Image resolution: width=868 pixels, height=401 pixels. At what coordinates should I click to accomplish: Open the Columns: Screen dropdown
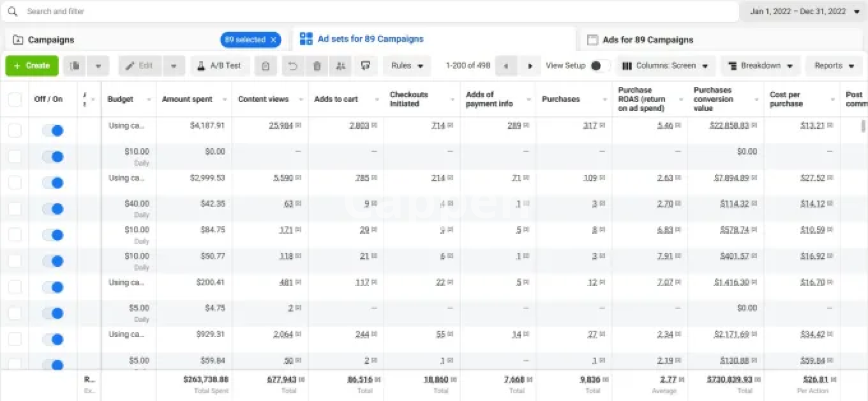click(665, 66)
